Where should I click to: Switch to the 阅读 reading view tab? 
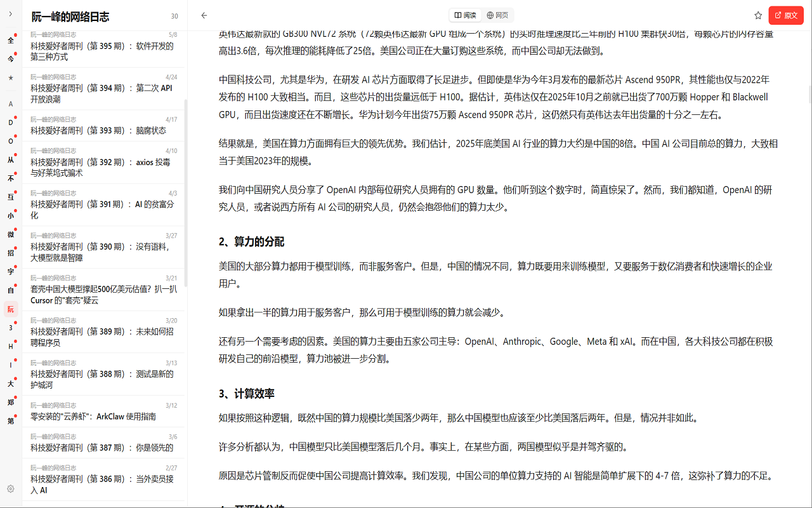coord(465,15)
